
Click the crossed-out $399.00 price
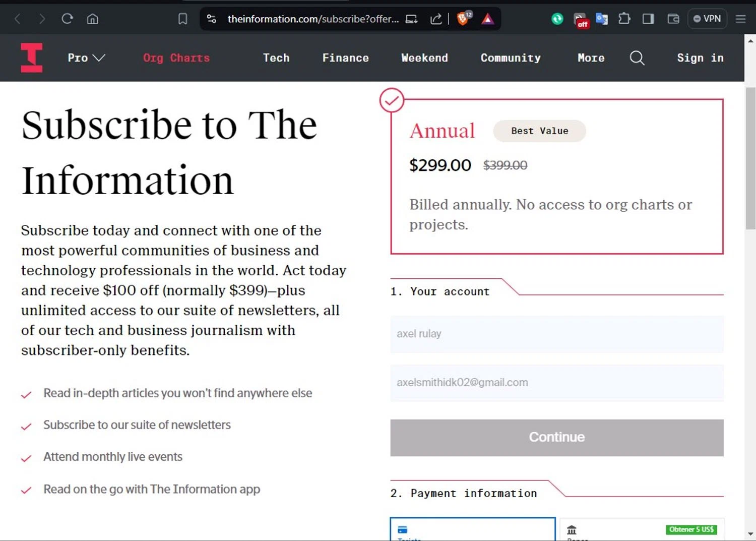click(x=505, y=165)
